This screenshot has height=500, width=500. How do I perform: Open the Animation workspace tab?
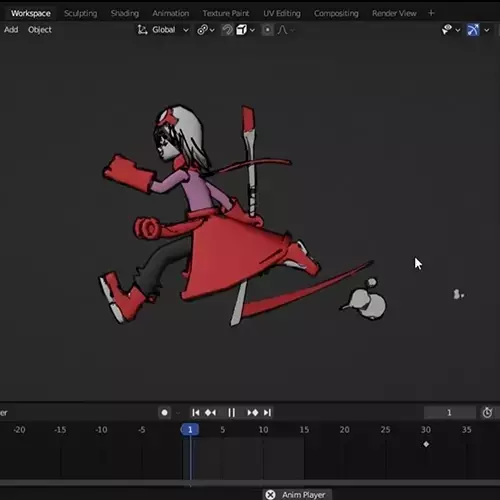171,13
